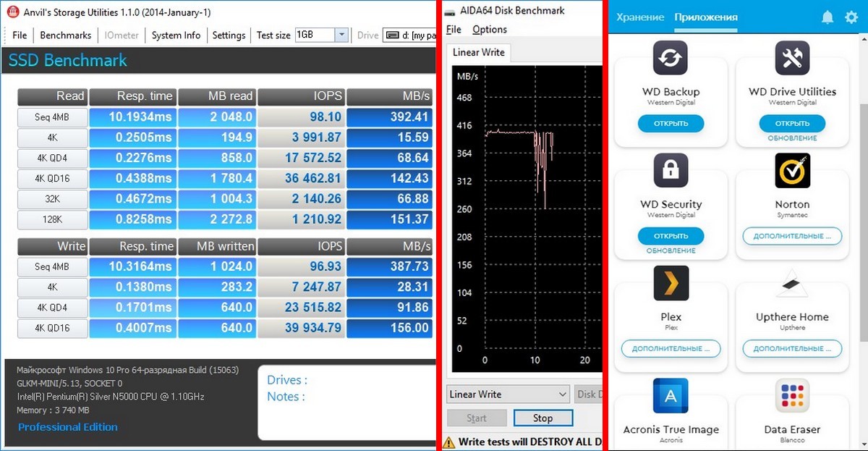
Task: Click the Anvil's Storage Utilities title bar icon
Action: point(12,12)
